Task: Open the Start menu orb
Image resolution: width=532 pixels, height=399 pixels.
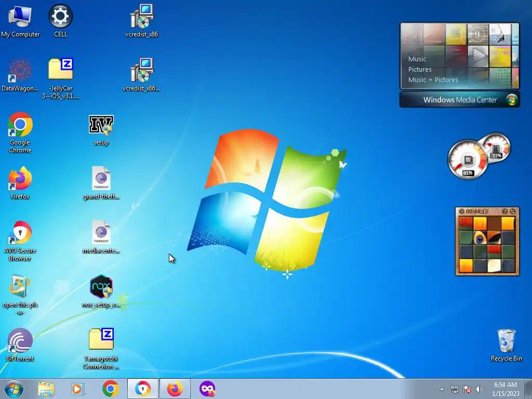Action: (x=14, y=389)
